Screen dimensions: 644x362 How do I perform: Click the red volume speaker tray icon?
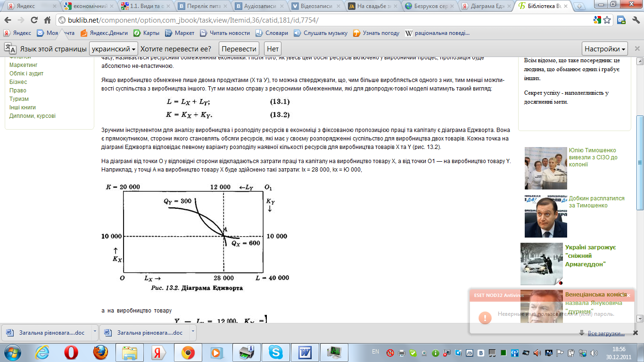(538, 352)
